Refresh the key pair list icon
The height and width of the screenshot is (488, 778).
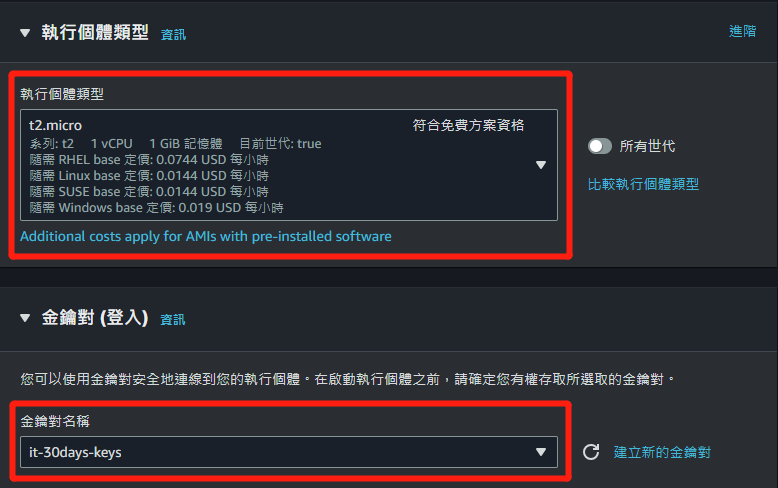[591, 452]
